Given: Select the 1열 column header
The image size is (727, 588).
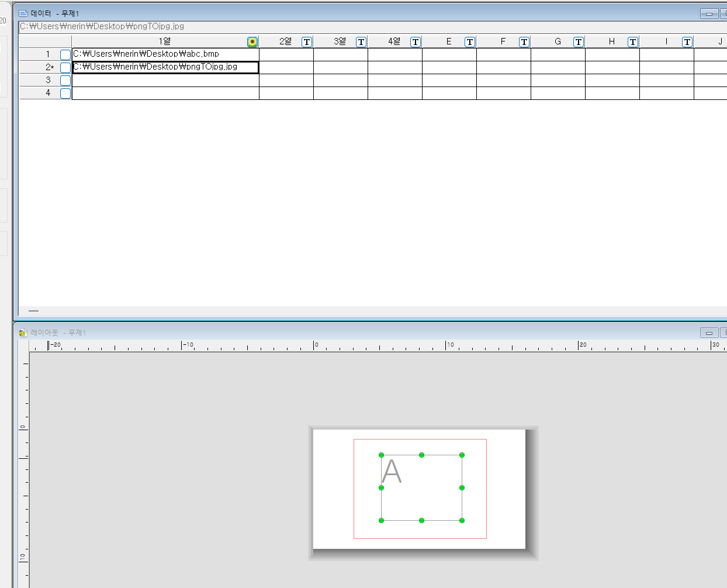Looking at the screenshot, I should (165, 41).
